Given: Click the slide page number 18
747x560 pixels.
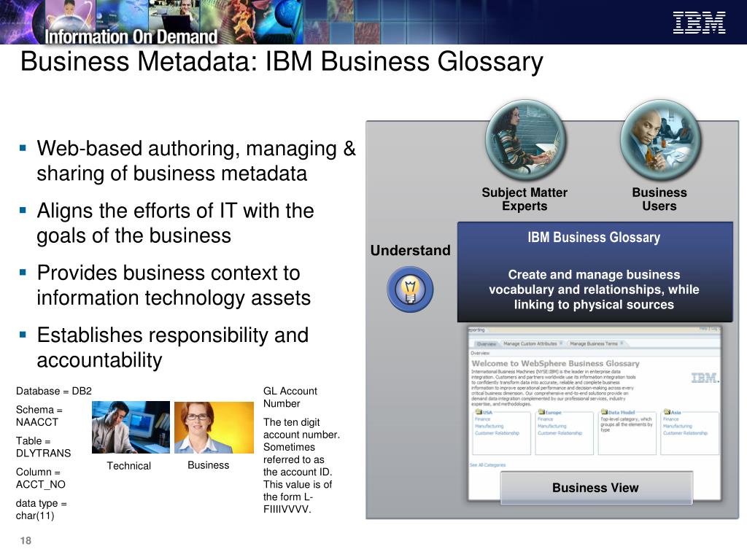Looking at the screenshot, I should coord(26,540).
